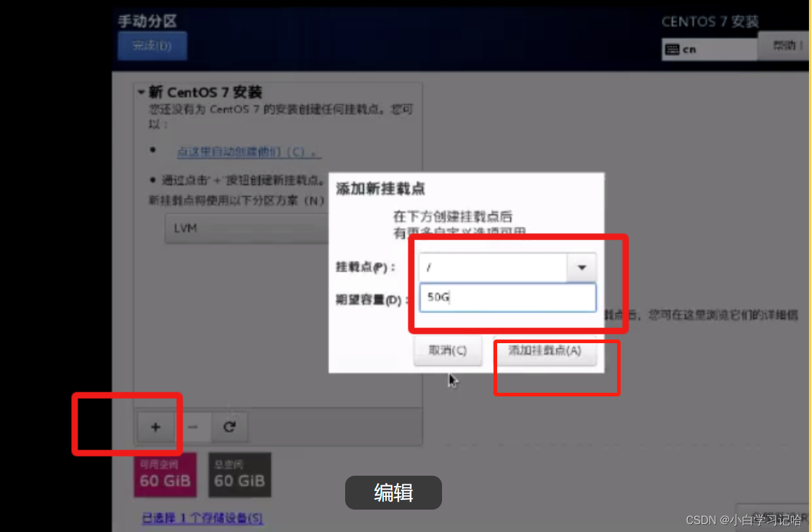812x532 pixels.
Task: Click the 完成(D) done button
Action: [152, 46]
